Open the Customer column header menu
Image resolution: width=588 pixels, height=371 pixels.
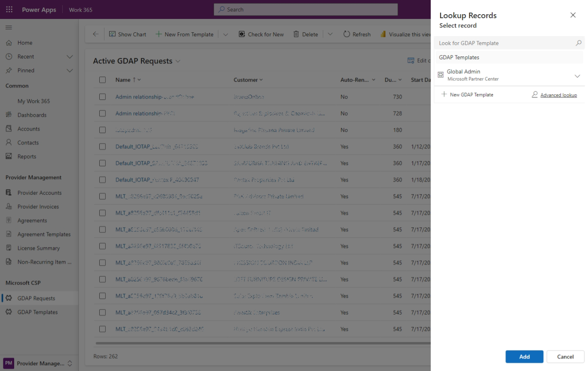(x=248, y=80)
